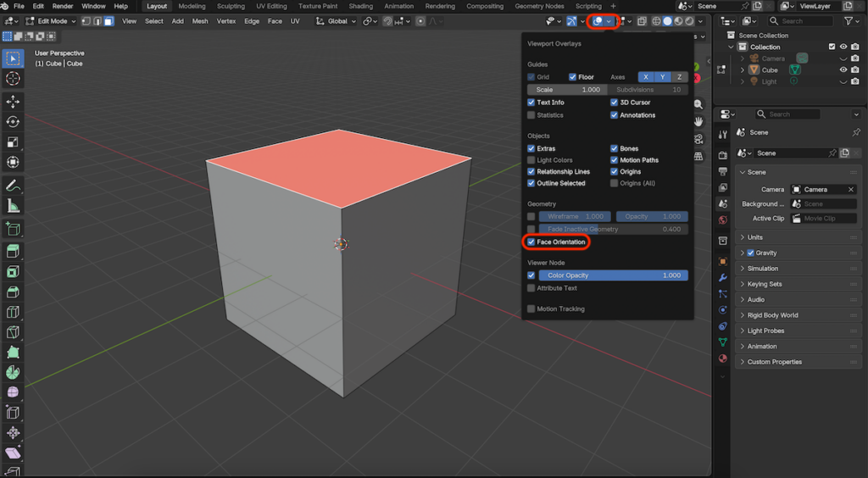Select the Add Cube tool
This screenshot has height=478, width=868.
(13, 228)
